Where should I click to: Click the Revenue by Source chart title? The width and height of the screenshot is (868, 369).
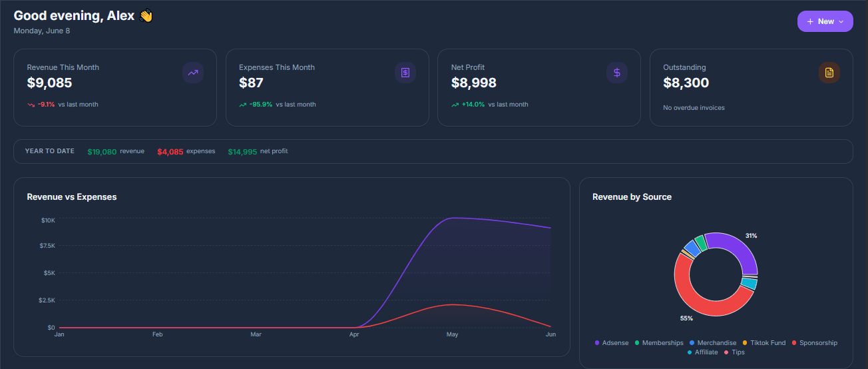tap(632, 197)
